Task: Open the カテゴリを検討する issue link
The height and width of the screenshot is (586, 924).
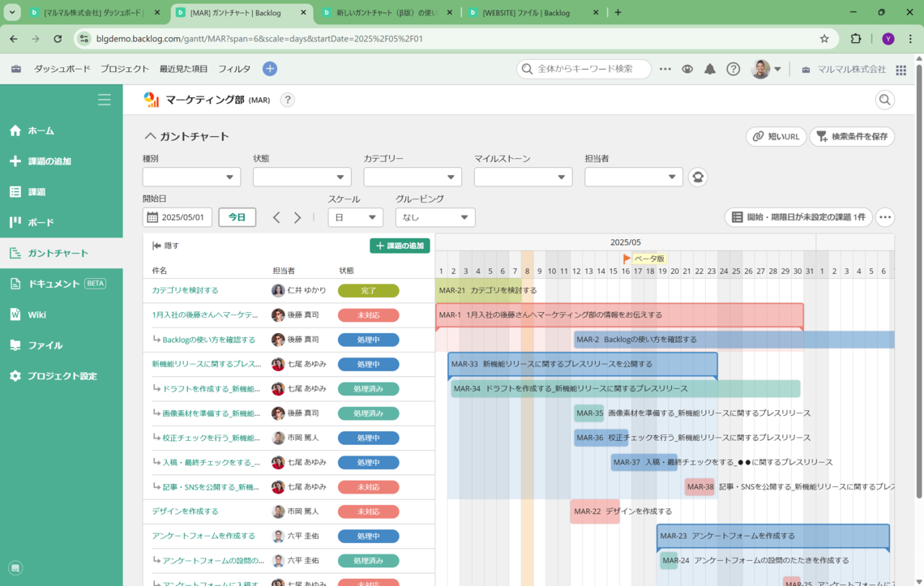Action: point(185,291)
